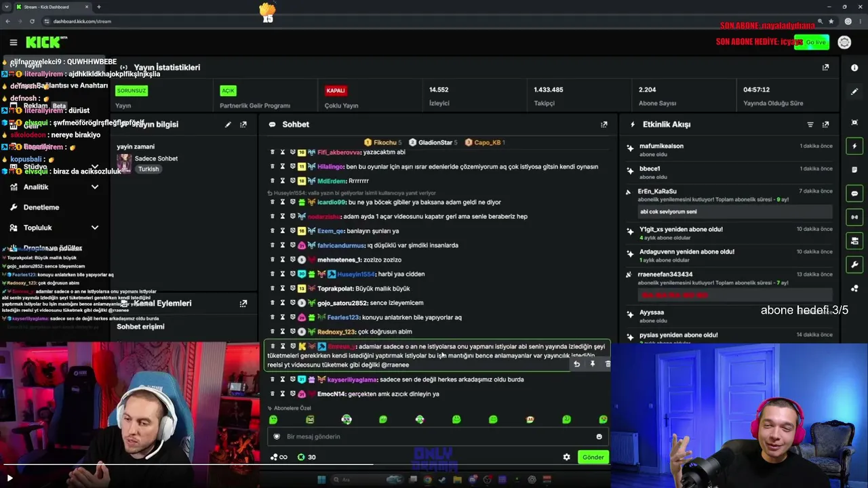Open user Huseyin1554's name in chat

(357, 274)
